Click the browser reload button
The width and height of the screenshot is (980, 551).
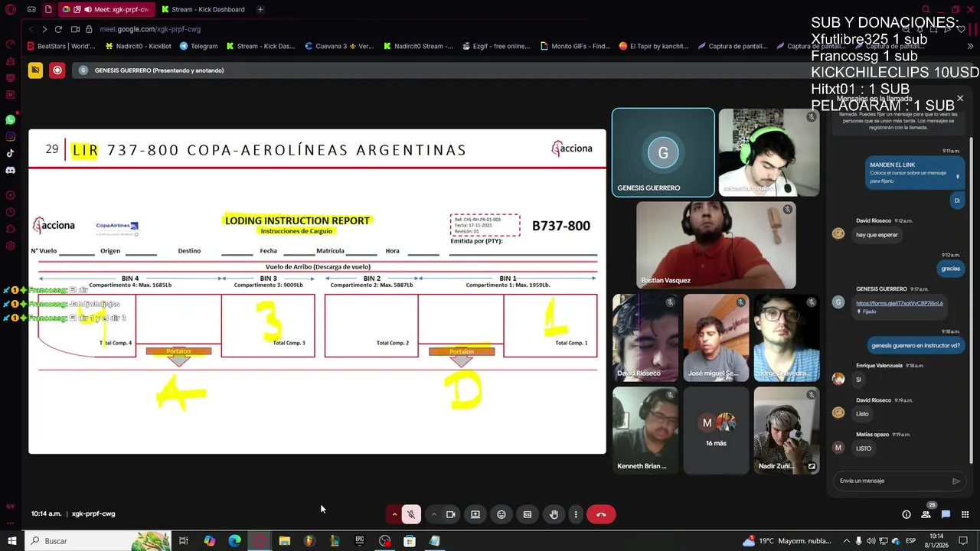pos(58,29)
